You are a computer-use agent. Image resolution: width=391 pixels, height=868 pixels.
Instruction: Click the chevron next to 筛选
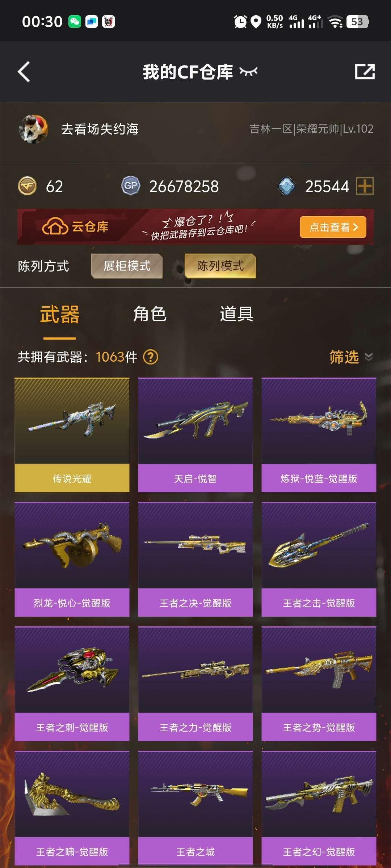click(x=369, y=357)
